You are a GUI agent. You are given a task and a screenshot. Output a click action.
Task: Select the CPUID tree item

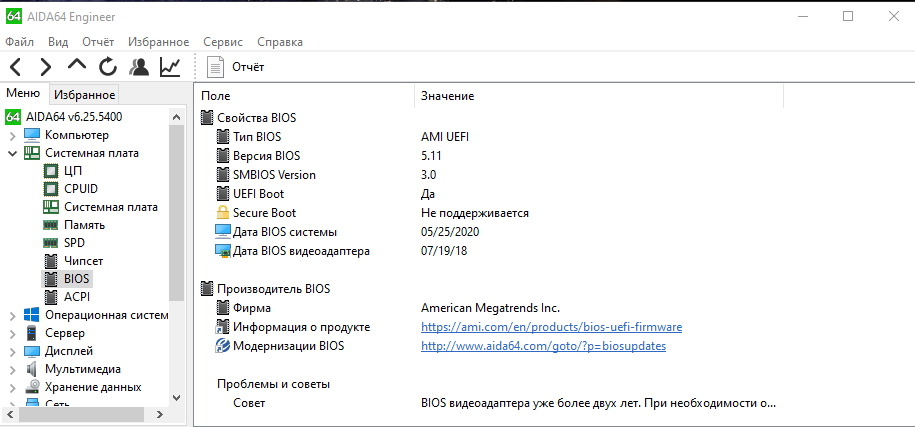point(81,189)
